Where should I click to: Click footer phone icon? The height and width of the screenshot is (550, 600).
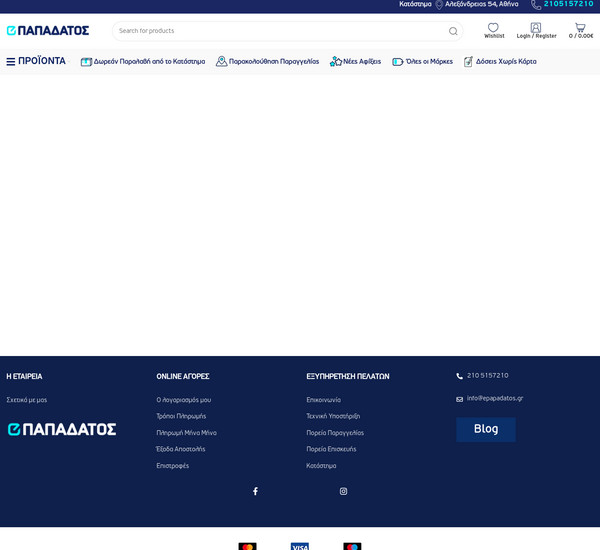[x=459, y=376]
